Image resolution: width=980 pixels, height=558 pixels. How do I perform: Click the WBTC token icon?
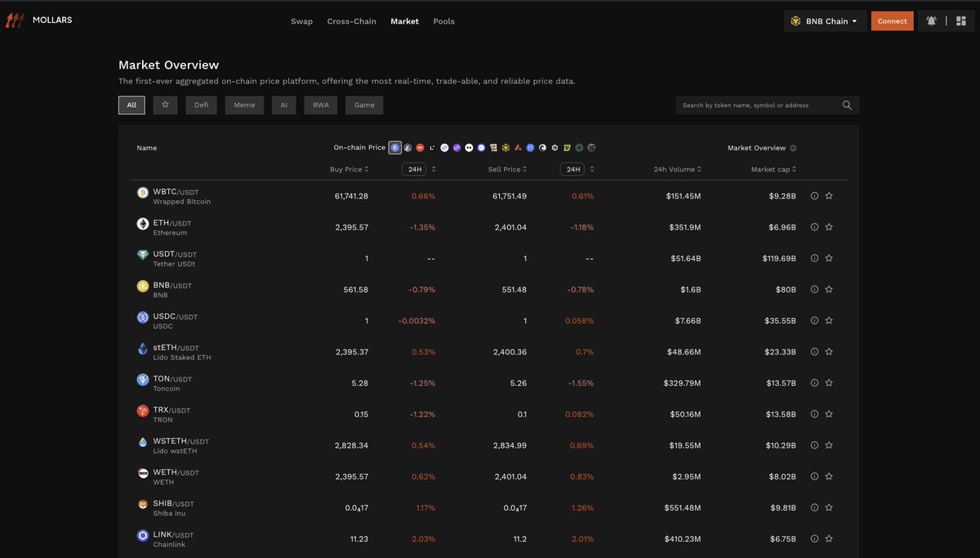[143, 193]
